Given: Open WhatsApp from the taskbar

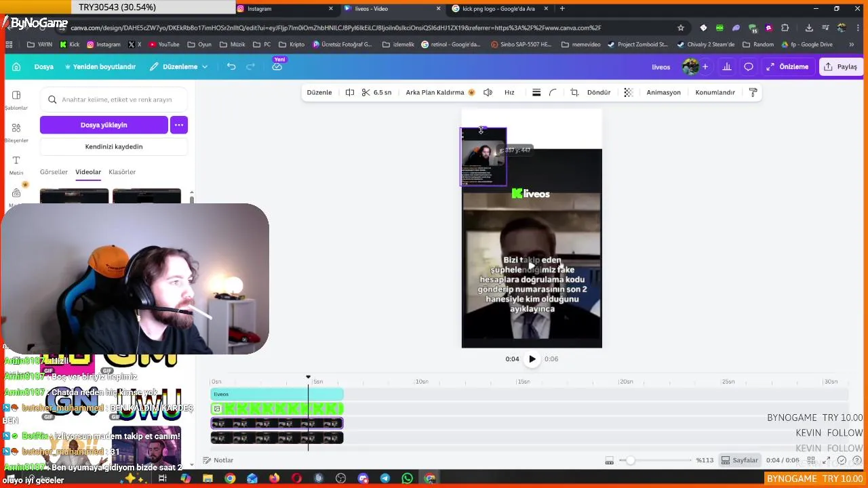Looking at the screenshot, I should [x=407, y=479].
